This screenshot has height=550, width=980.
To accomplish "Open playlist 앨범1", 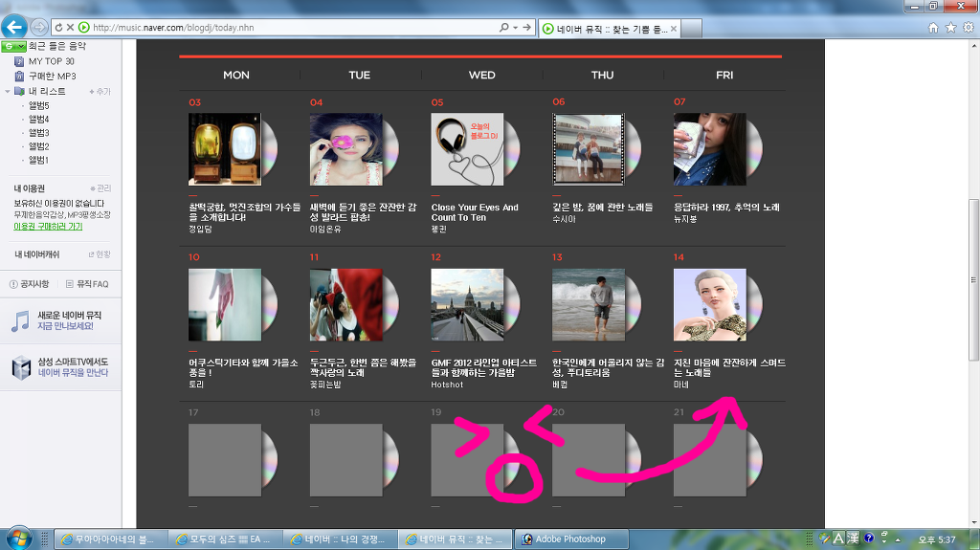I will 38,160.
